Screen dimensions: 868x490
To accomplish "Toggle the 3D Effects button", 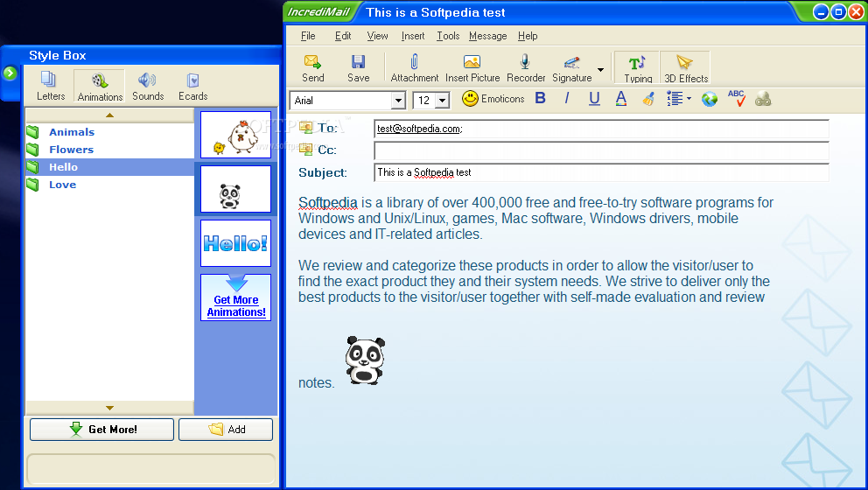I will click(x=685, y=68).
